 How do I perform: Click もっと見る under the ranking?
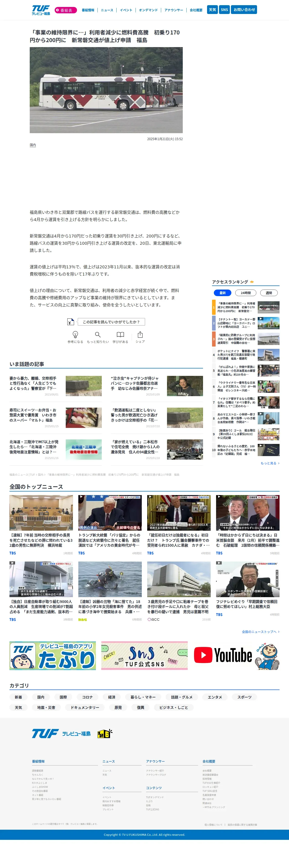click(270, 463)
